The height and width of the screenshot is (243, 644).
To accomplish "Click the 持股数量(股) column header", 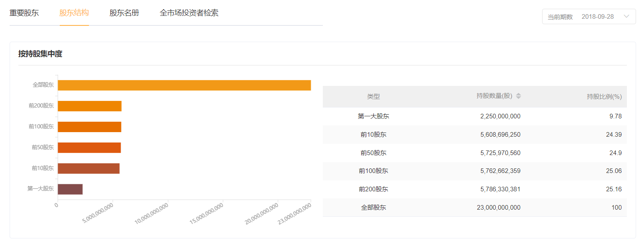I will click(494, 96).
